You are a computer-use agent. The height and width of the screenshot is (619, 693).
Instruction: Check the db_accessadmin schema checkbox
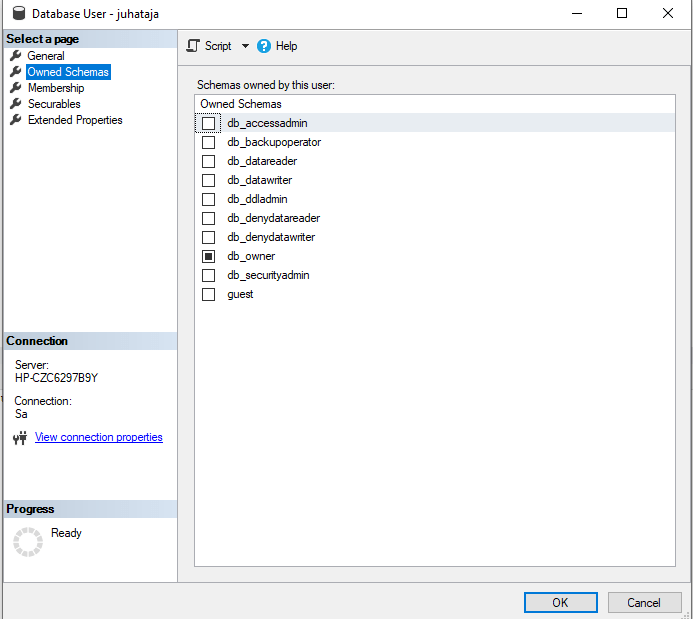(209, 123)
